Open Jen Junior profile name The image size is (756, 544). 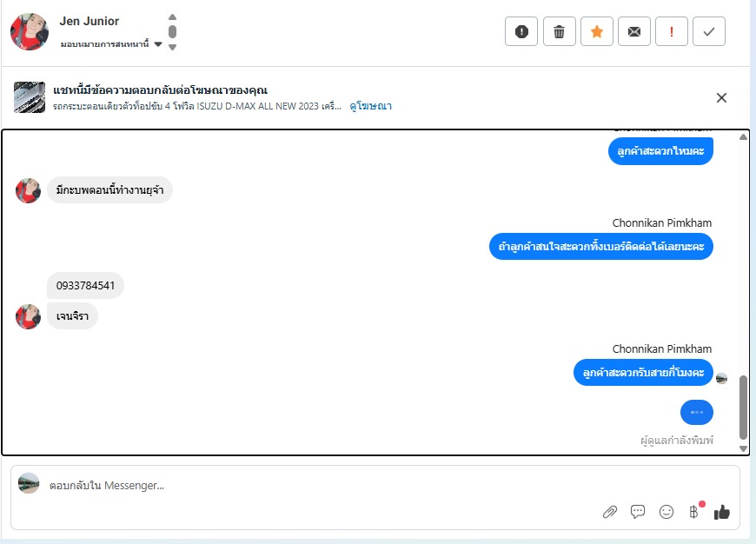[90, 21]
